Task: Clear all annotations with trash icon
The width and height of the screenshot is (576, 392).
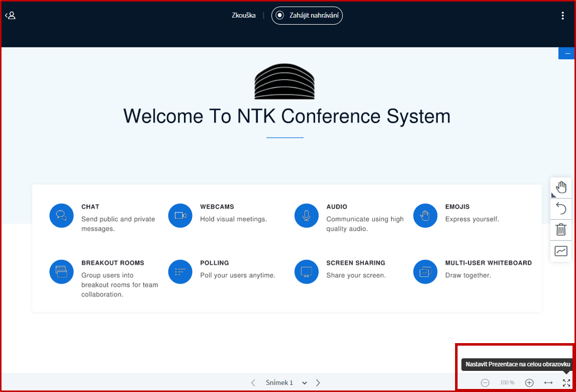Action: pos(561,230)
